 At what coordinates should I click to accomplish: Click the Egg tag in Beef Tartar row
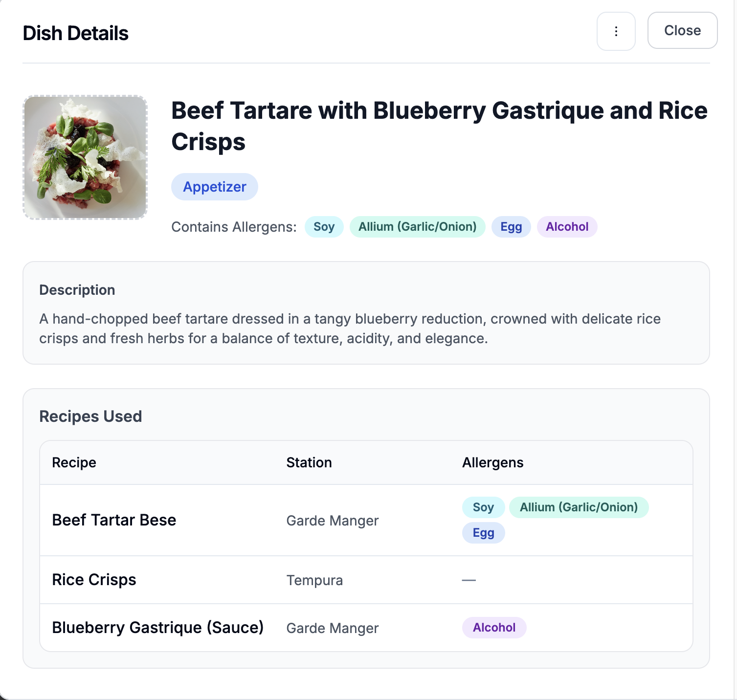tap(483, 533)
